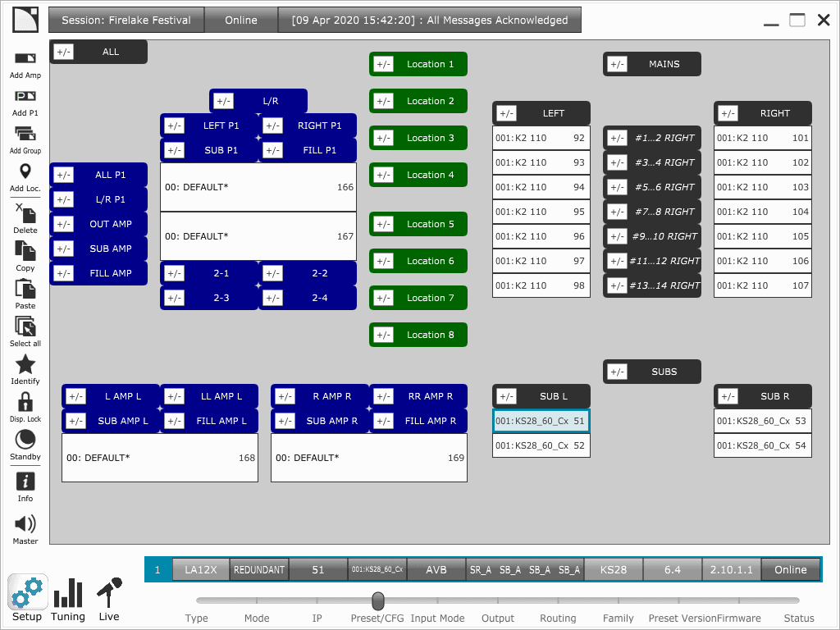
Task: Click the Add Amp icon
Action: [x=25, y=59]
